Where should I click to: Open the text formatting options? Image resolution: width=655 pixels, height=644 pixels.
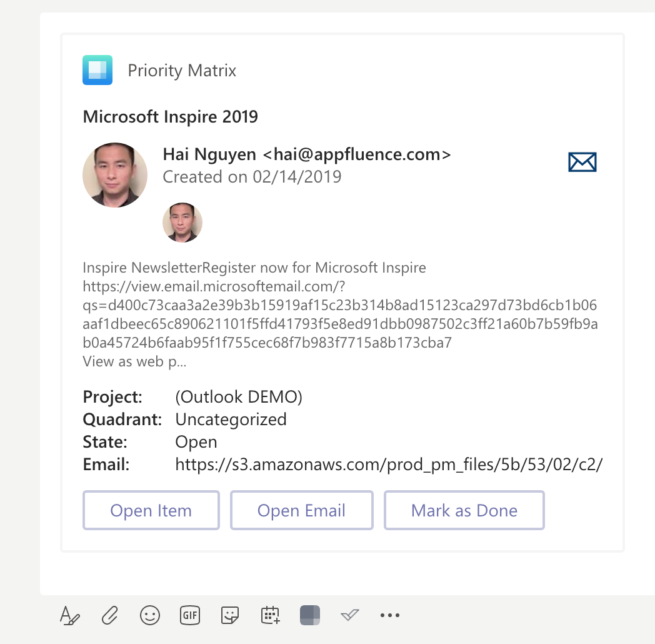pyautogui.click(x=70, y=615)
